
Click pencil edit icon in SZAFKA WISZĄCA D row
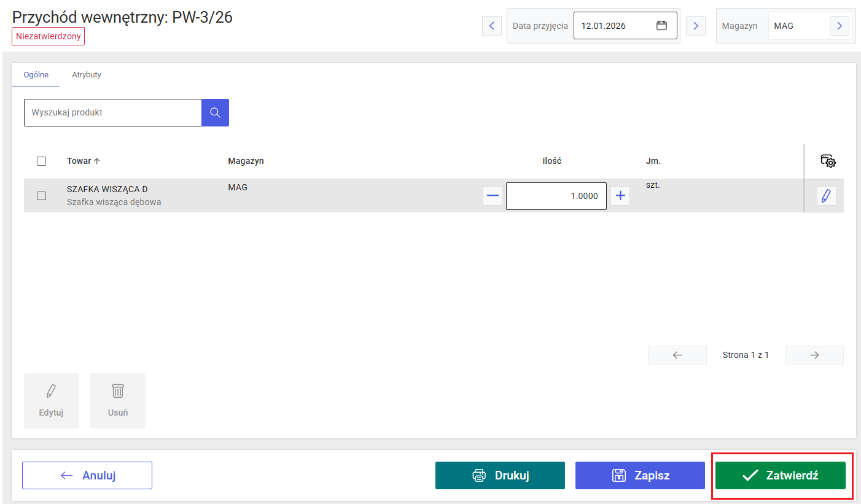pos(826,196)
